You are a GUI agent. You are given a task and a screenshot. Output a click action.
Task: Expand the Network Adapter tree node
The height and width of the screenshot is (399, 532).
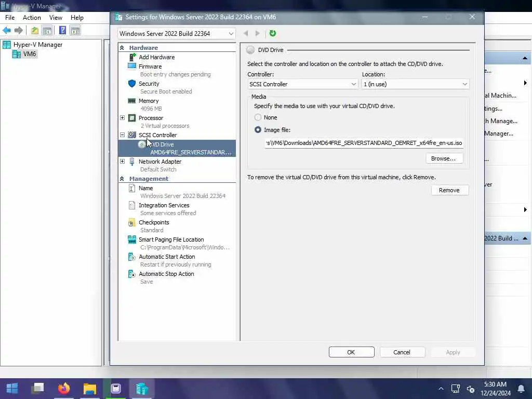click(123, 162)
